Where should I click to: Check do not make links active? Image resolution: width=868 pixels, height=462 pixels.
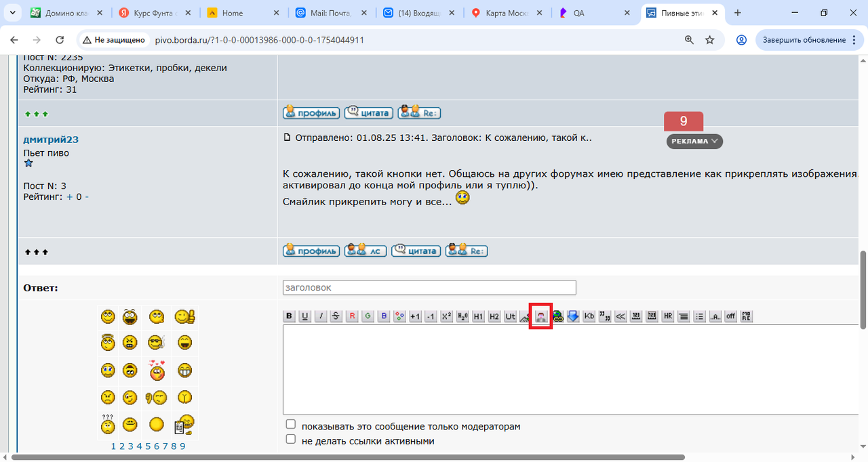click(x=291, y=439)
